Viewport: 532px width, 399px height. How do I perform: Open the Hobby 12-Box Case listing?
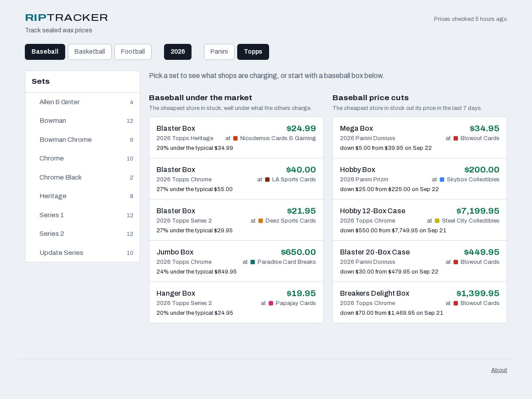420,220
